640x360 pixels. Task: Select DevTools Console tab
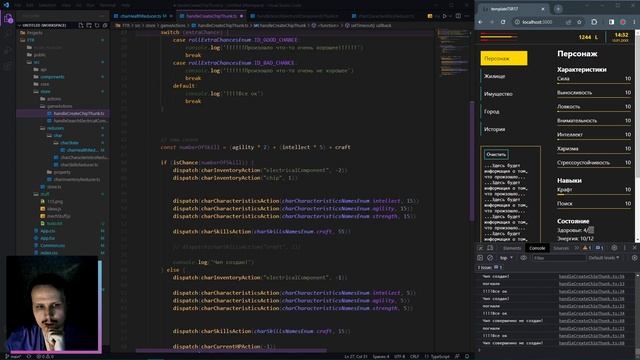click(x=537, y=248)
